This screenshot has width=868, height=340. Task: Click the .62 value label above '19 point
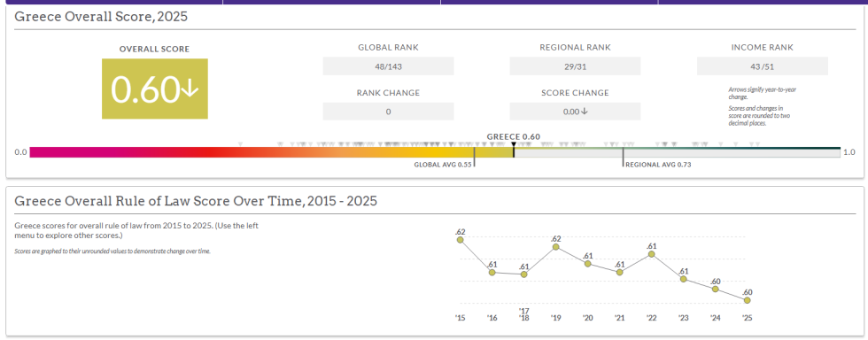coord(556,238)
